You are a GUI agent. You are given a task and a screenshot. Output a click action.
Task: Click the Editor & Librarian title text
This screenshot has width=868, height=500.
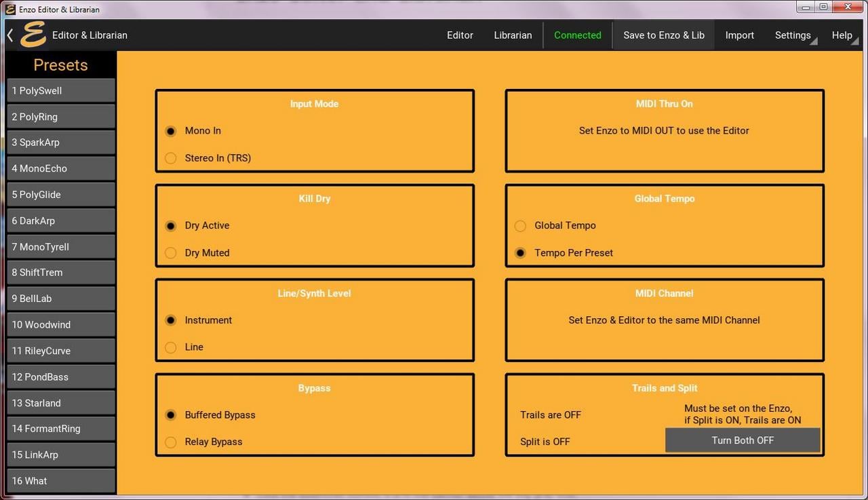pyautogui.click(x=90, y=35)
